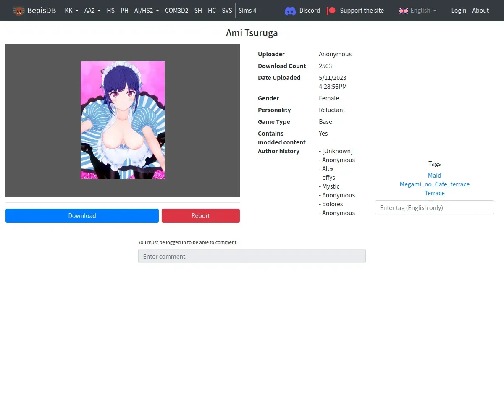Open the Sims 4 section

[x=247, y=10]
